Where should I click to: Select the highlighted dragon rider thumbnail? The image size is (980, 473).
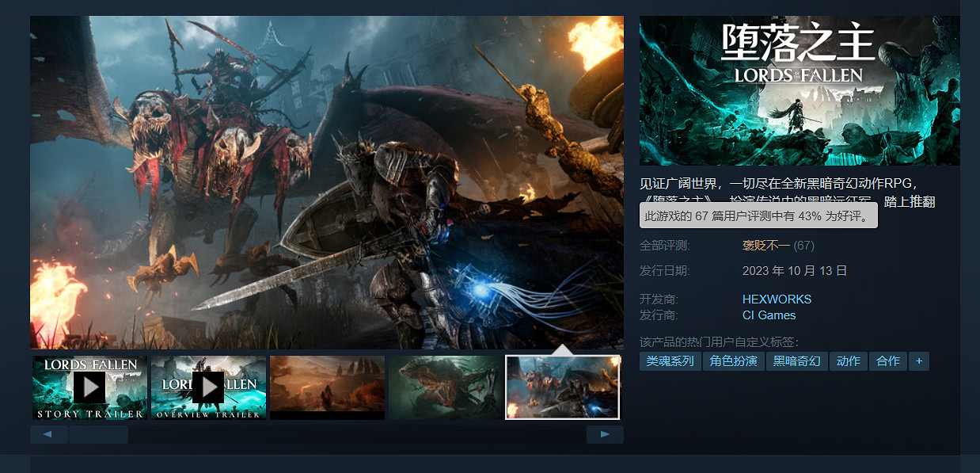(563, 387)
